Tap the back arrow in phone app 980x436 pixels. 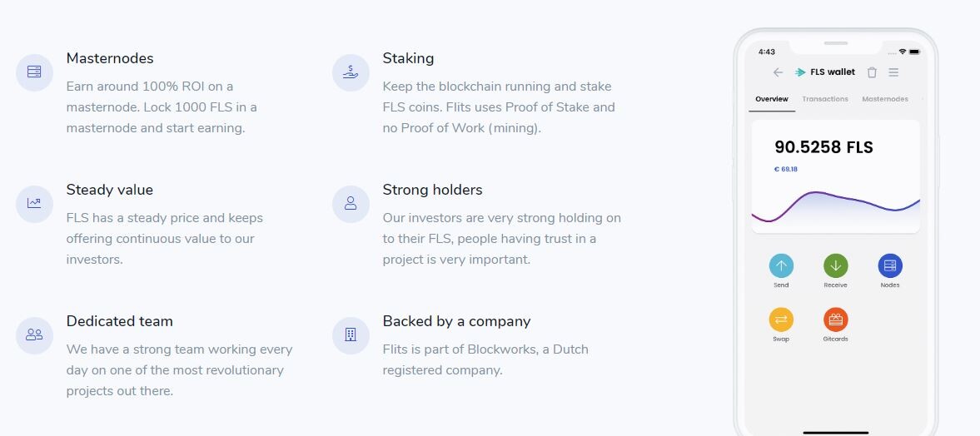(779, 72)
